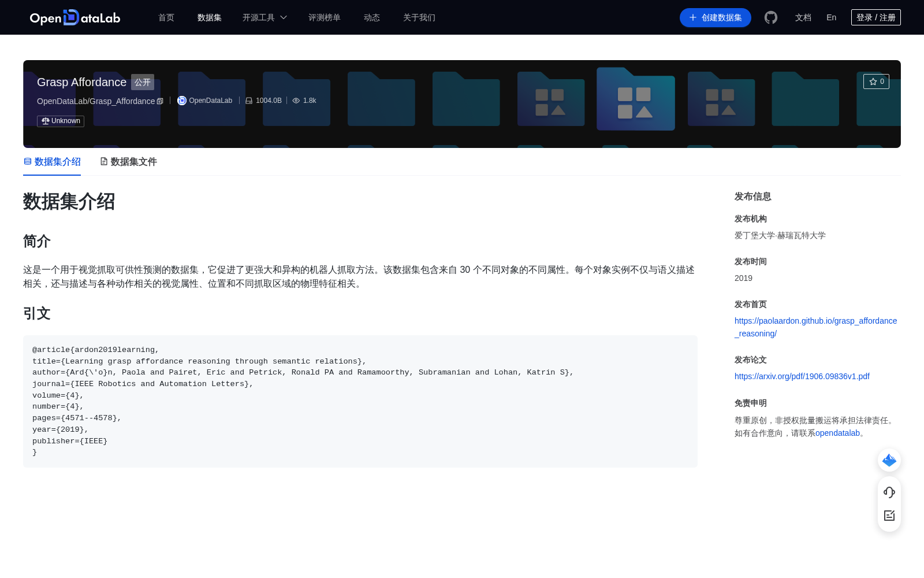Open 动态 in the navigation bar
The image size is (924, 578).
[x=372, y=17]
